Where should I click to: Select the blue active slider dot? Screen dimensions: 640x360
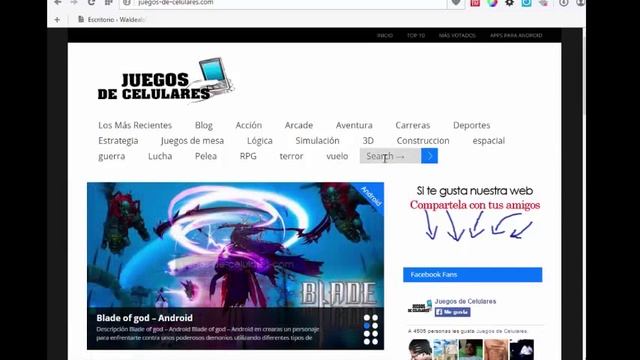coord(367,326)
